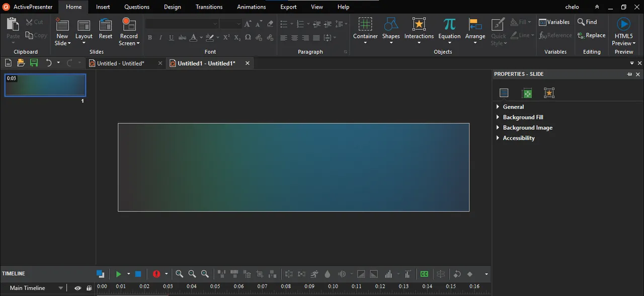Switch to the Questions tab
The width and height of the screenshot is (644, 296).
[137, 7]
